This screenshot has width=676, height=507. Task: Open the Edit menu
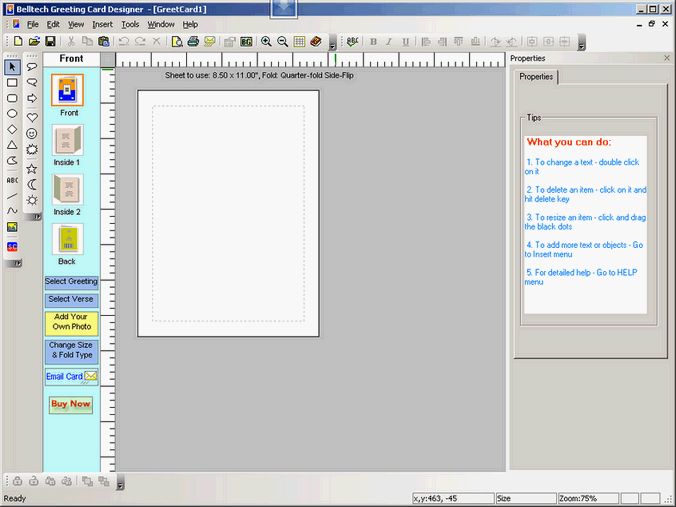point(53,25)
